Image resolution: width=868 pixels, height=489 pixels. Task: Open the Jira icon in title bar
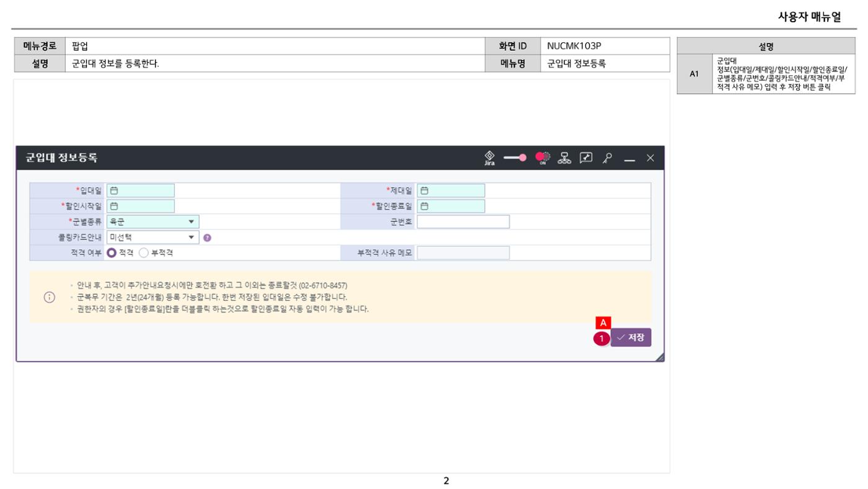click(x=489, y=158)
